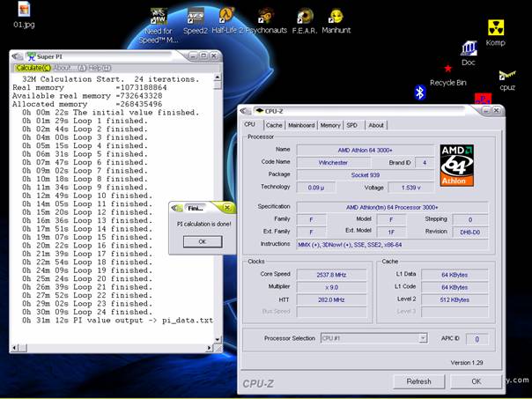Open the Komp desktop icon

496,29
